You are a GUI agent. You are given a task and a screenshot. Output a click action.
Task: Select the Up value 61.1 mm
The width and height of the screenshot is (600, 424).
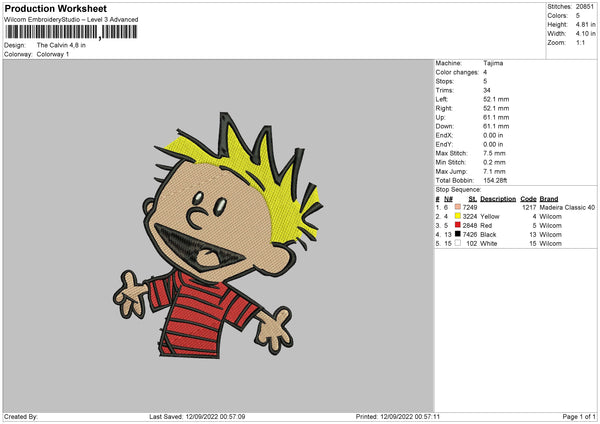[496, 117]
